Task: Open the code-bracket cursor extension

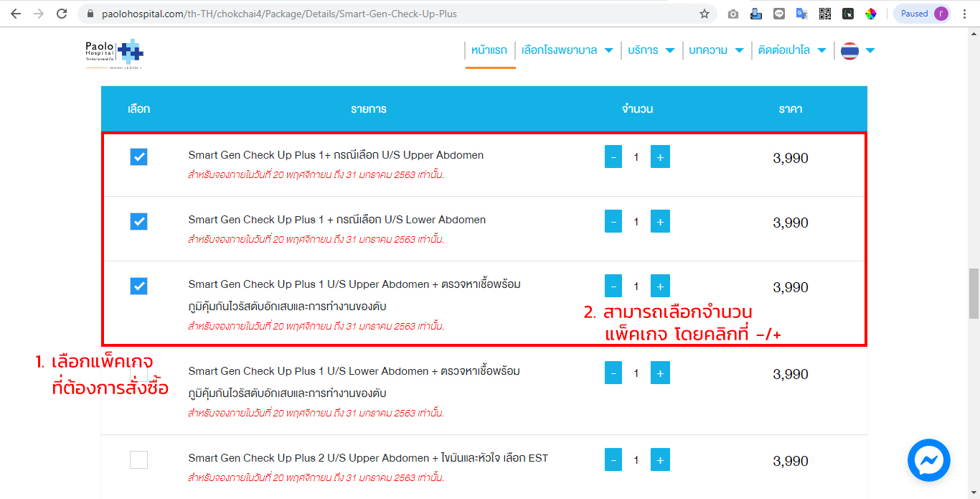Action: [847, 14]
